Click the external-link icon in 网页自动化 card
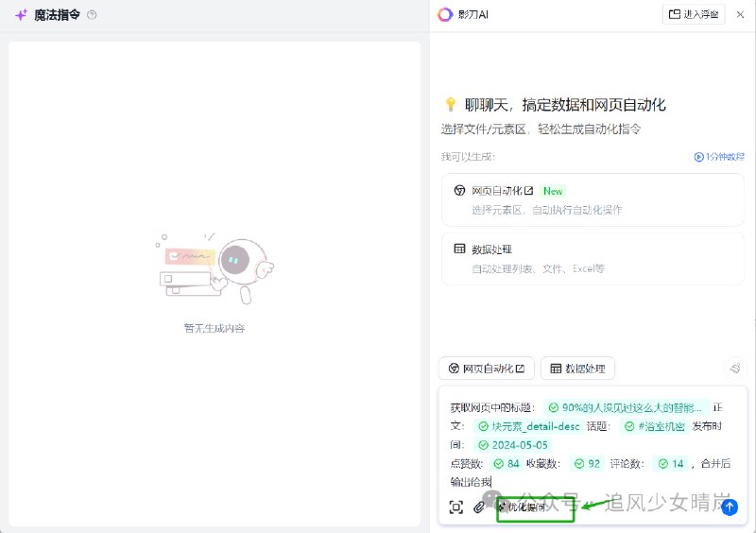Image resolution: width=756 pixels, height=533 pixels. [529, 191]
